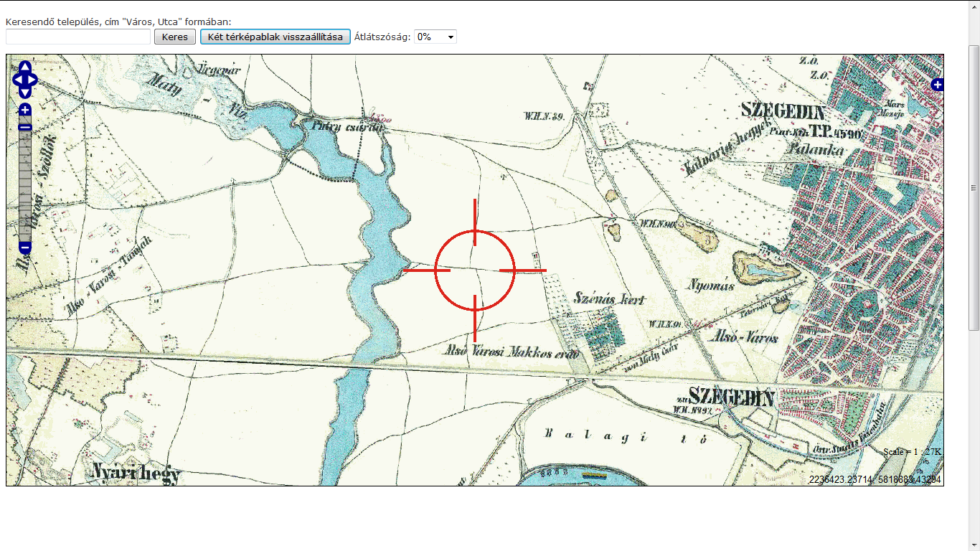Click the red crosshair center on the map

474,270
